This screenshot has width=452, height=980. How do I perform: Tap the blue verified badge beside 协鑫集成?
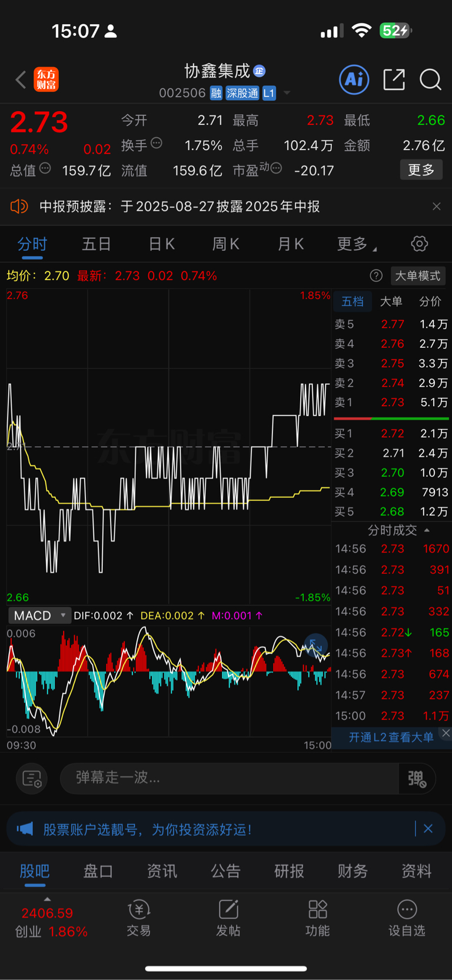click(259, 71)
